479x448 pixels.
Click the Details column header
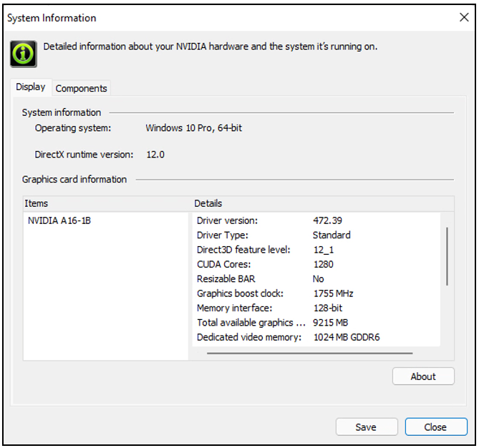click(x=322, y=203)
